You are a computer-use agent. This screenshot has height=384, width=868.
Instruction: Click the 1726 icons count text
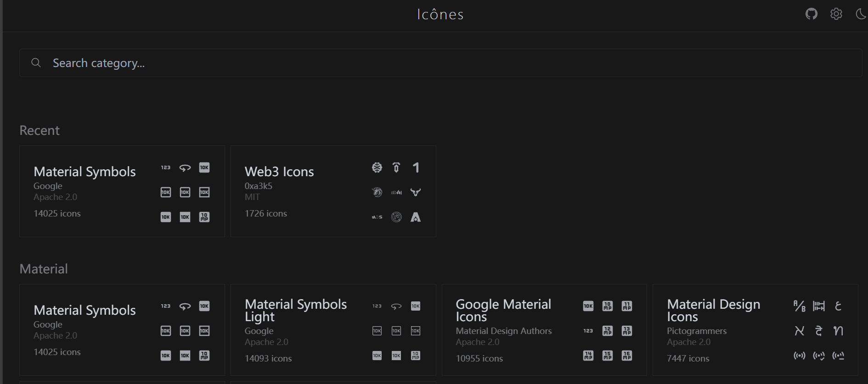(x=266, y=213)
